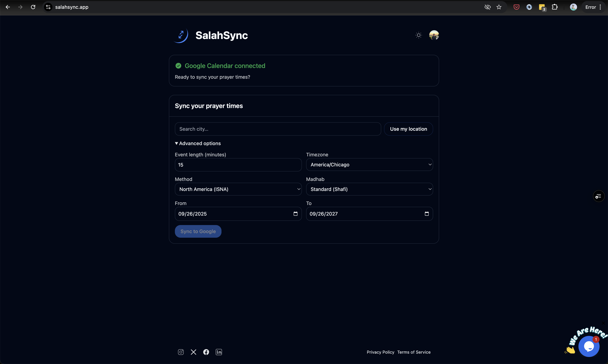Viewport: 608px width, 364px height.
Task: Open the To date calendar picker
Action: [x=427, y=214]
